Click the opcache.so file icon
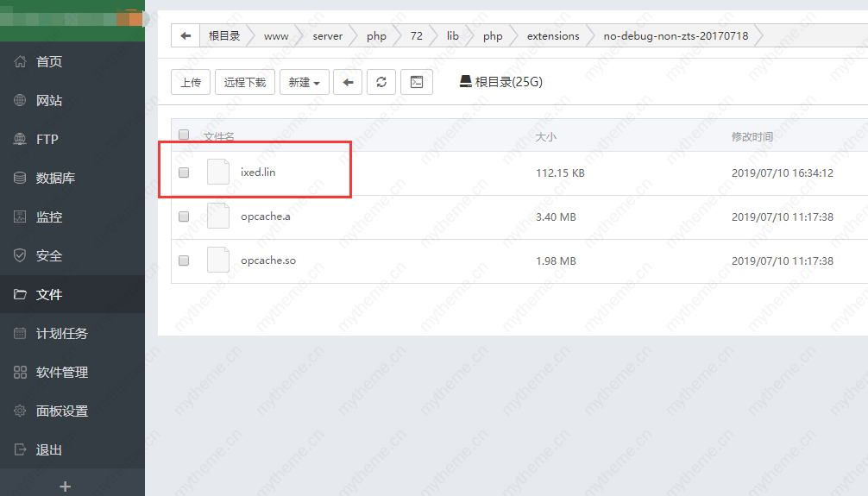The width and height of the screenshot is (868, 496). [x=218, y=261]
